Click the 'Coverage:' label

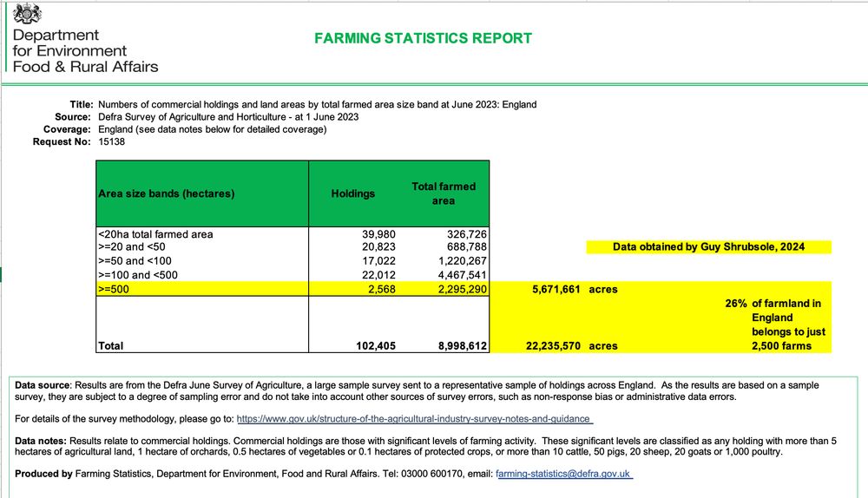[67, 129]
